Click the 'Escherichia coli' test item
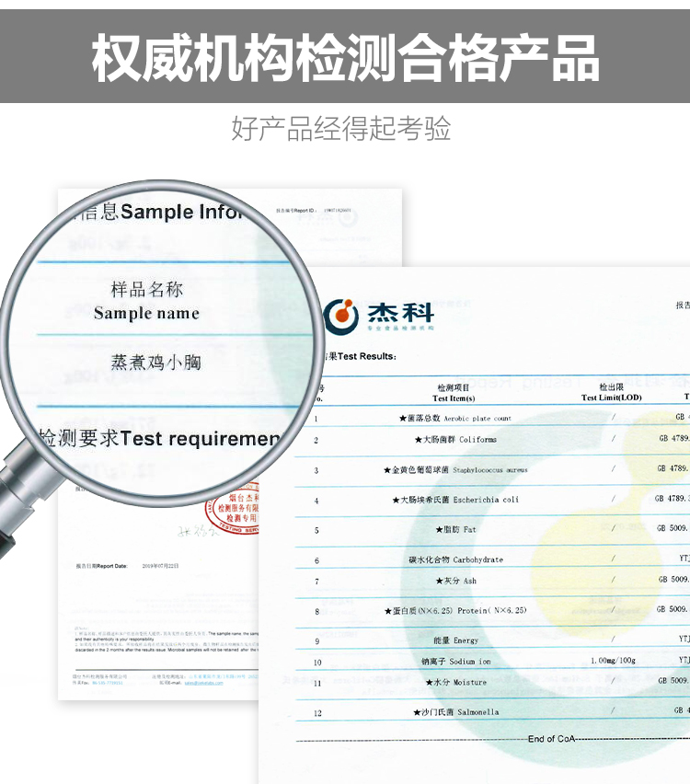Viewport: 690px width, 784px height. tap(455, 500)
